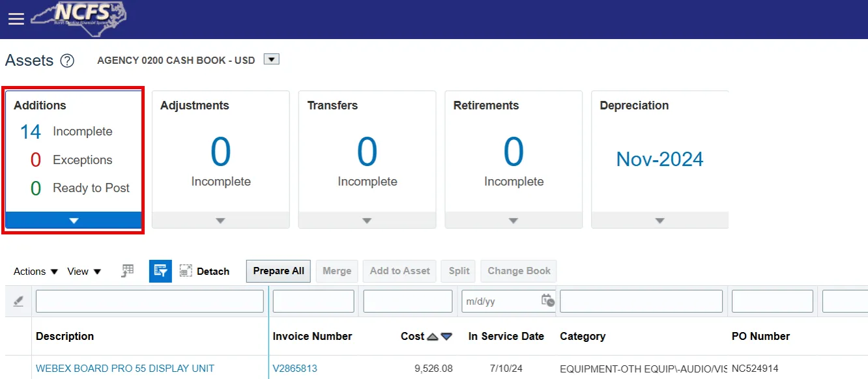Image resolution: width=868 pixels, height=379 pixels.
Task: Click the 0 Ready to Post count
Action: pos(36,189)
